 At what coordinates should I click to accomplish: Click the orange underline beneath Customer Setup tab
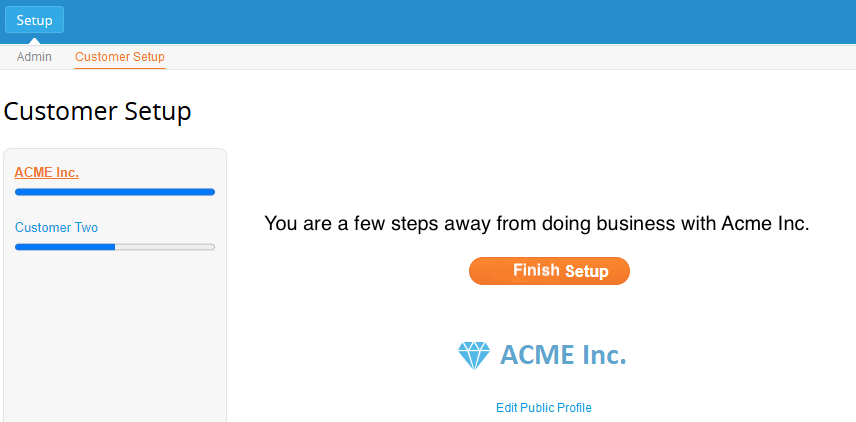tap(120, 68)
